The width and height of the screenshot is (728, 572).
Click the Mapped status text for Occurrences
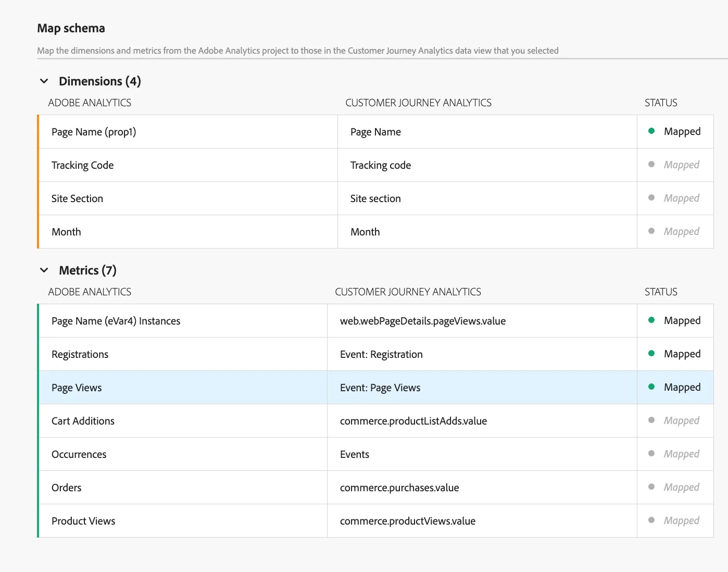(682, 454)
